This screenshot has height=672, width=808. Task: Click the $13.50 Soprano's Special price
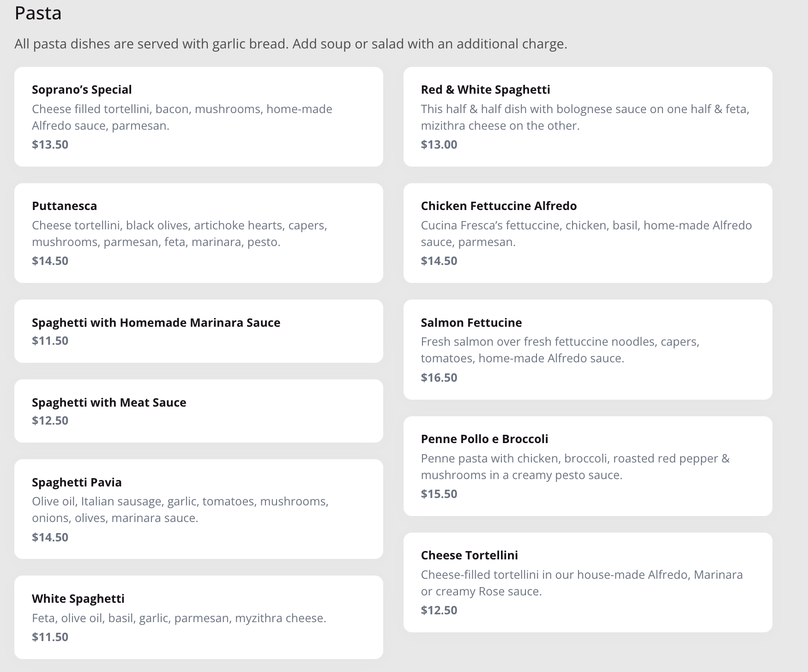tap(50, 144)
